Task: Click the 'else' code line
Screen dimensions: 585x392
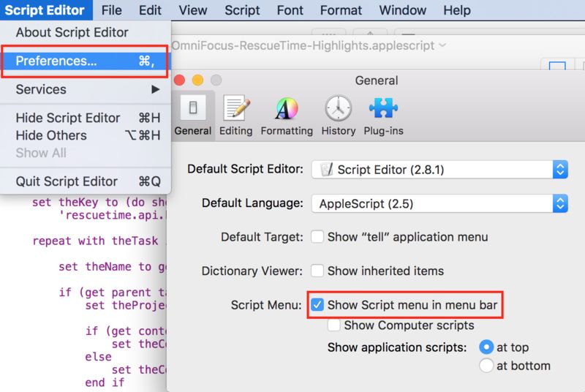Action: click(98, 357)
